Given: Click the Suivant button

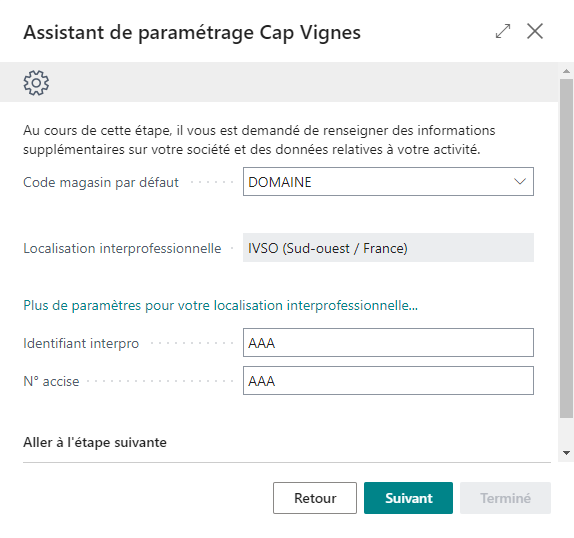Looking at the screenshot, I should 409,498.
